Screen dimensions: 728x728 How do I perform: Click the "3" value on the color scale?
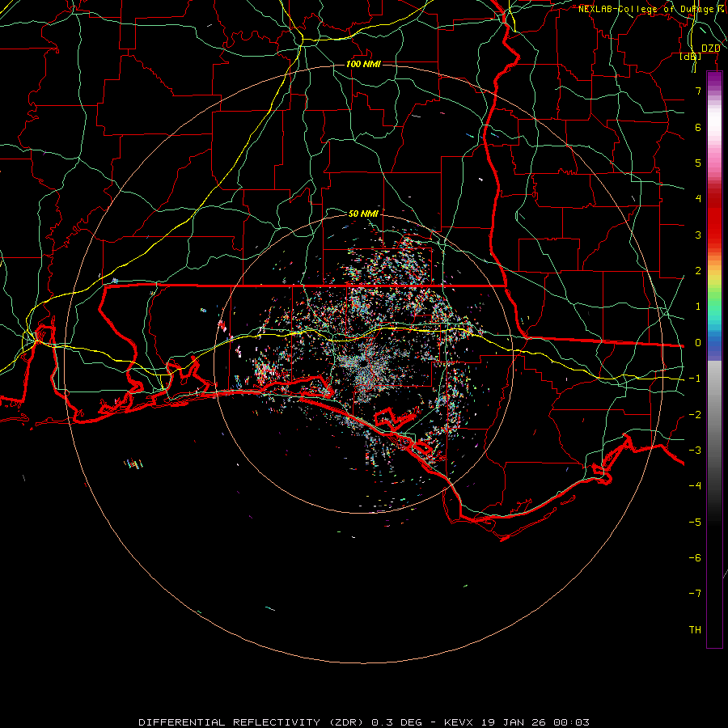(x=698, y=235)
